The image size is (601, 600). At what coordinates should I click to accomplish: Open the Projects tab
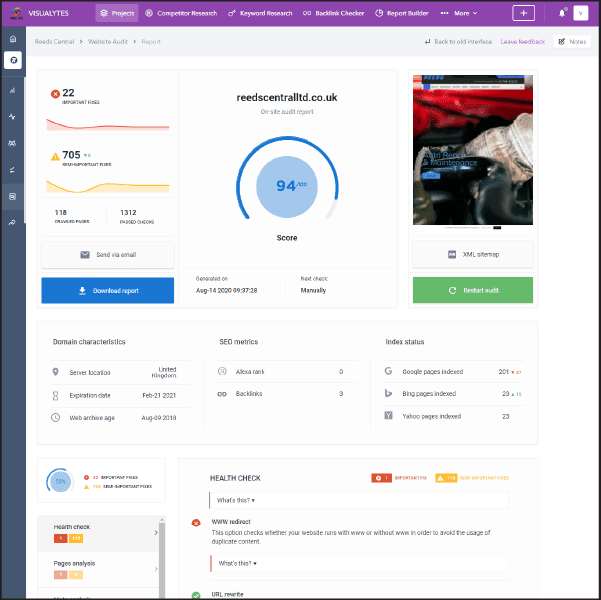[x=117, y=13]
